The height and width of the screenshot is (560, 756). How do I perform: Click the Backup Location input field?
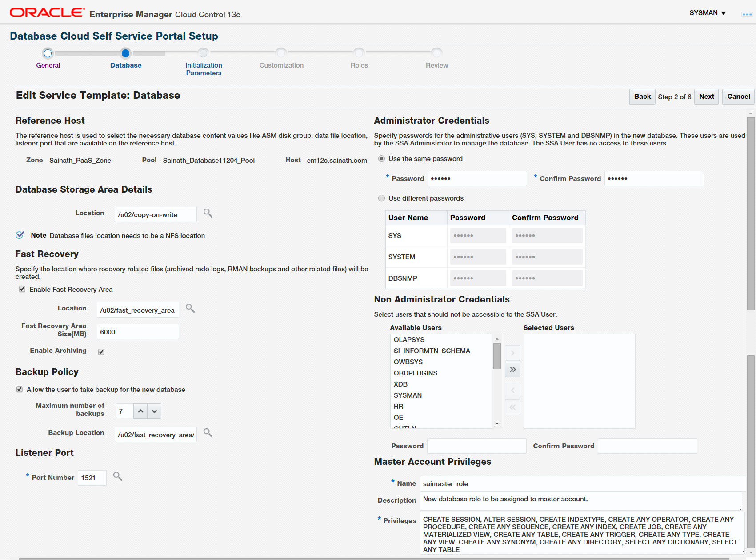(x=156, y=435)
